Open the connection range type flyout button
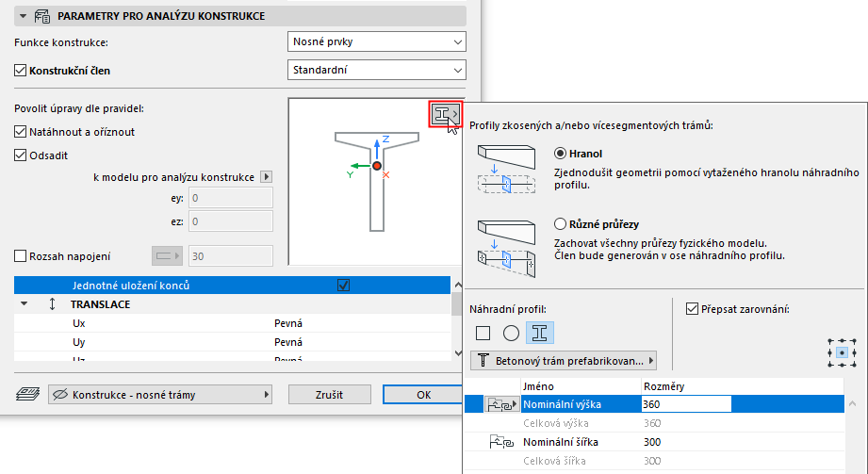This screenshot has height=474, width=868. tap(167, 255)
